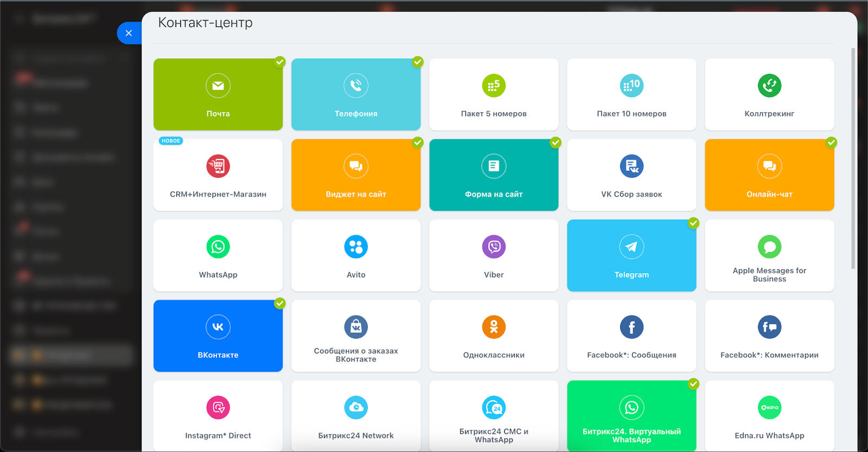Click the Онлайн-чат label text
The height and width of the screenshot is (452, 868).
pos(769,194)
